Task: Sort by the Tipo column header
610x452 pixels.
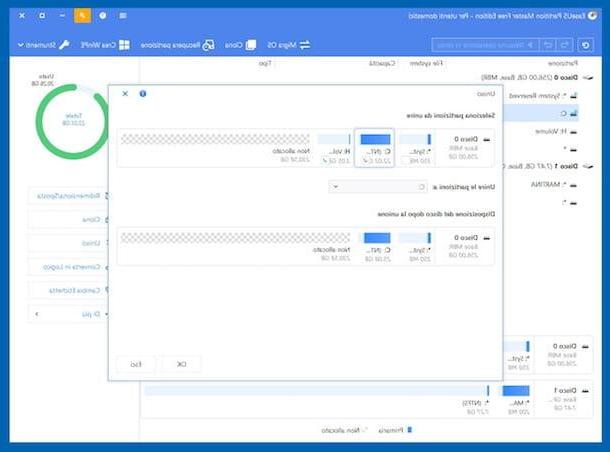Action: (x=265, y=63)
